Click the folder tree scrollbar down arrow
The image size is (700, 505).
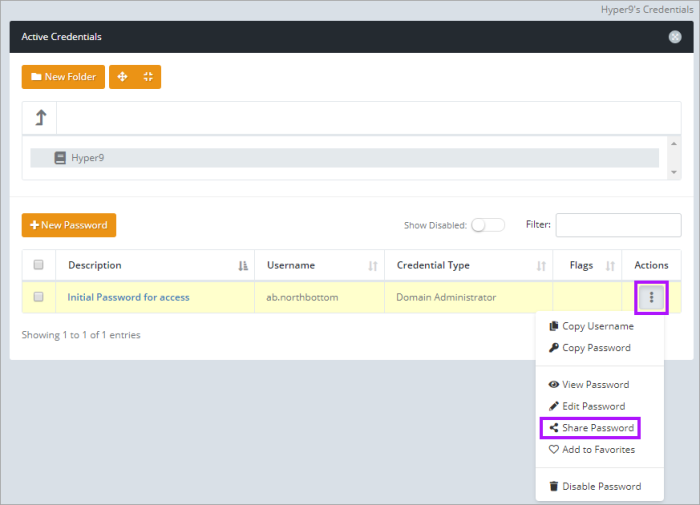[x=674, y=172]
